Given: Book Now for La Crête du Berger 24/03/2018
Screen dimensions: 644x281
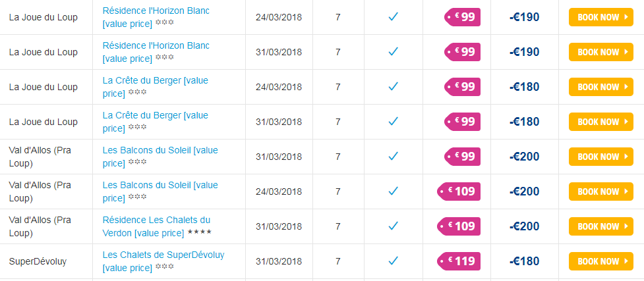Looking at the screenshot, I should [601, 87].
